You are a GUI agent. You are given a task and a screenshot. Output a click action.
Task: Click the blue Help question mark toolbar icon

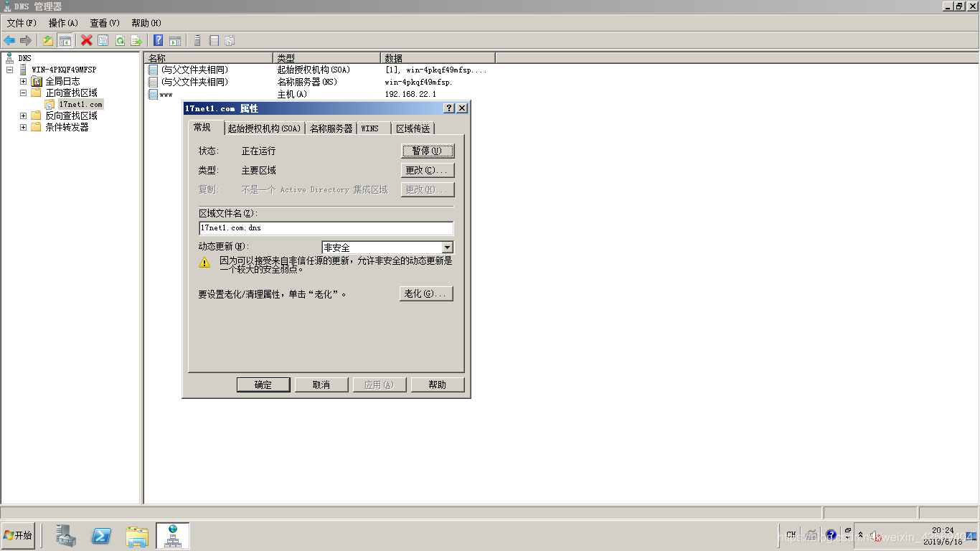click(x=159, y=40)
